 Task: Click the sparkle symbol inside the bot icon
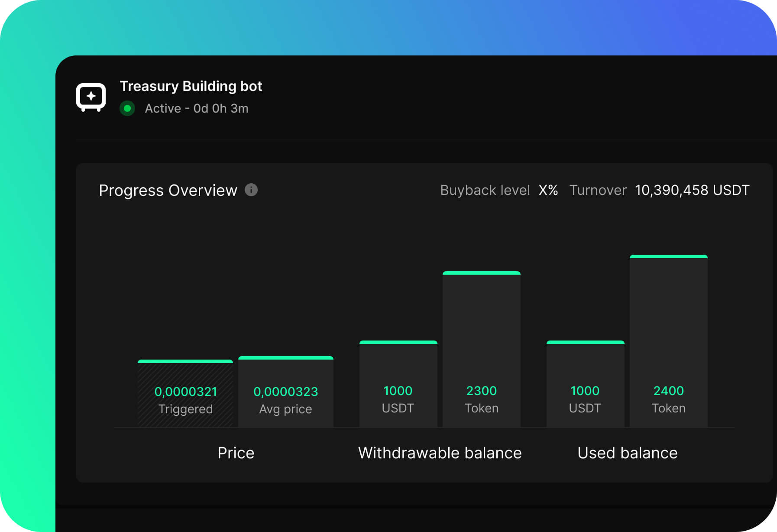coord(91,94)
